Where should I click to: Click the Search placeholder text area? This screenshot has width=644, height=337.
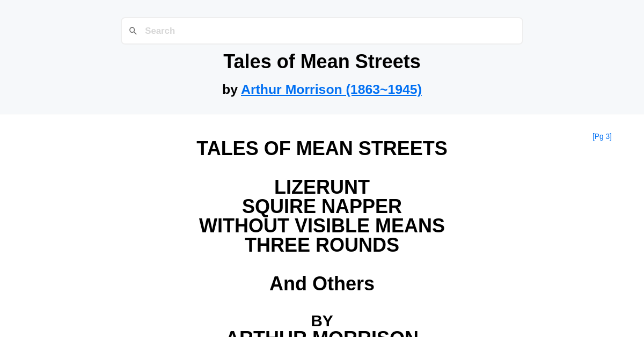coord(160,31)
